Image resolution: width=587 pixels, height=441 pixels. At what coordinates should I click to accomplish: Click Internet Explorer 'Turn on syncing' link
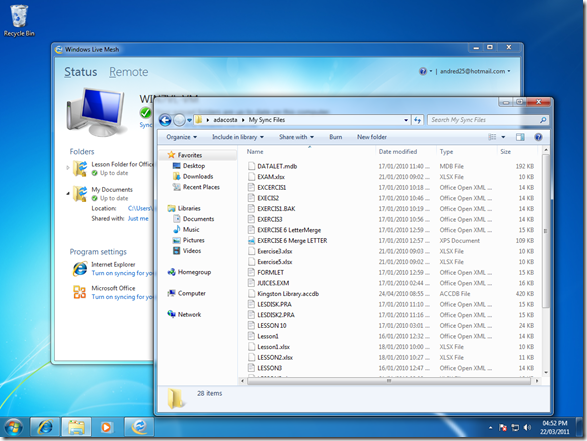(122, 273)
